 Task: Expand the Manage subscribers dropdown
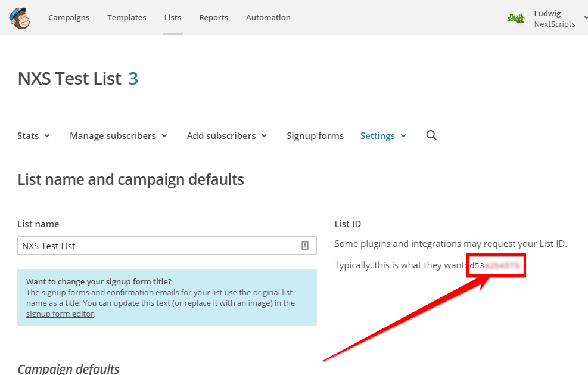(119, 135)
